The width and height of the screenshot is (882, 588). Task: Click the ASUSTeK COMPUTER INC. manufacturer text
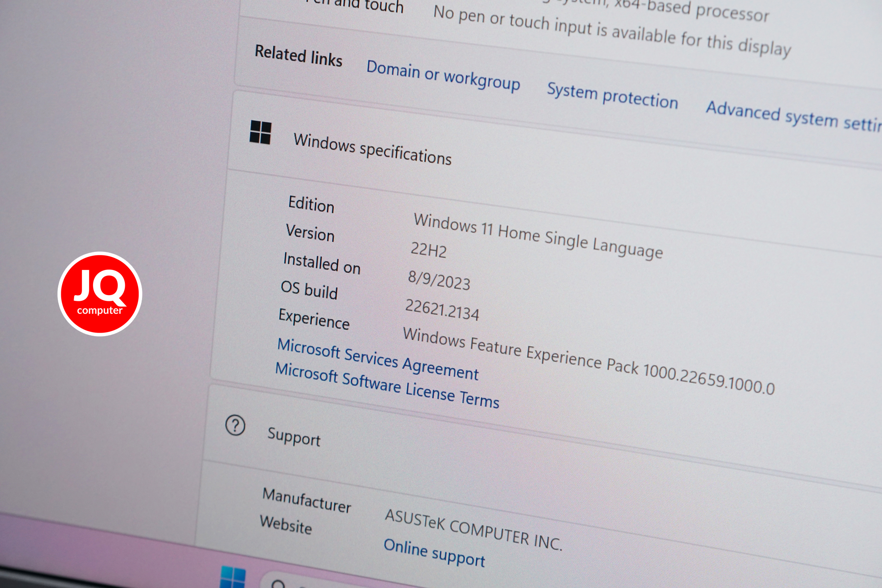(x=474, y=529)
